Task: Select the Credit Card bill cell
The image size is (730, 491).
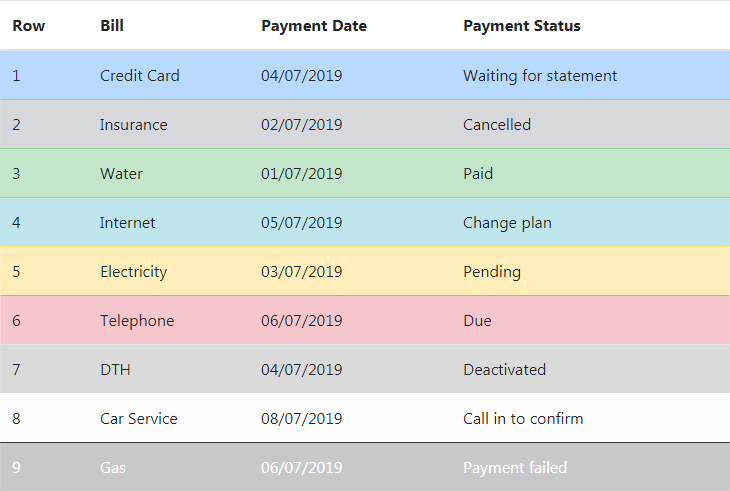Action: point(140,75)
